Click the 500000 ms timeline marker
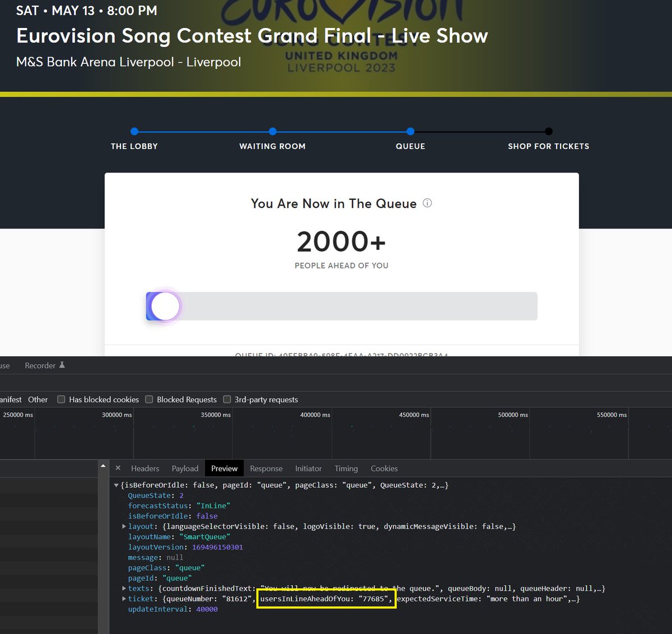Viewport: 672px width, 634px height. (512, 415)
